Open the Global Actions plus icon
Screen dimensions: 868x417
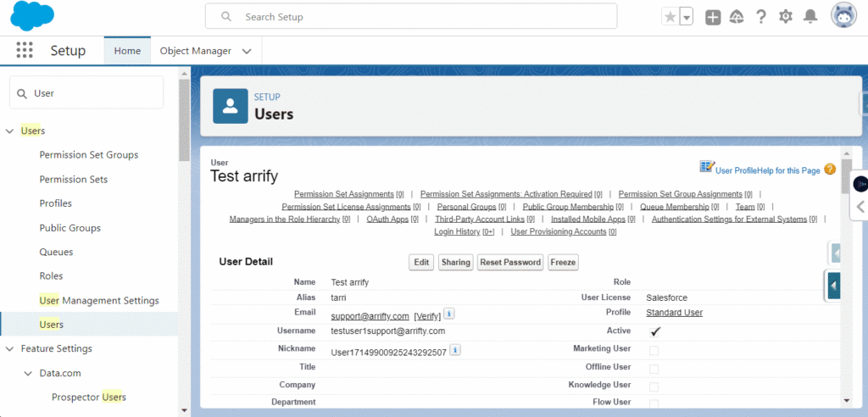[x=713, y=17]
